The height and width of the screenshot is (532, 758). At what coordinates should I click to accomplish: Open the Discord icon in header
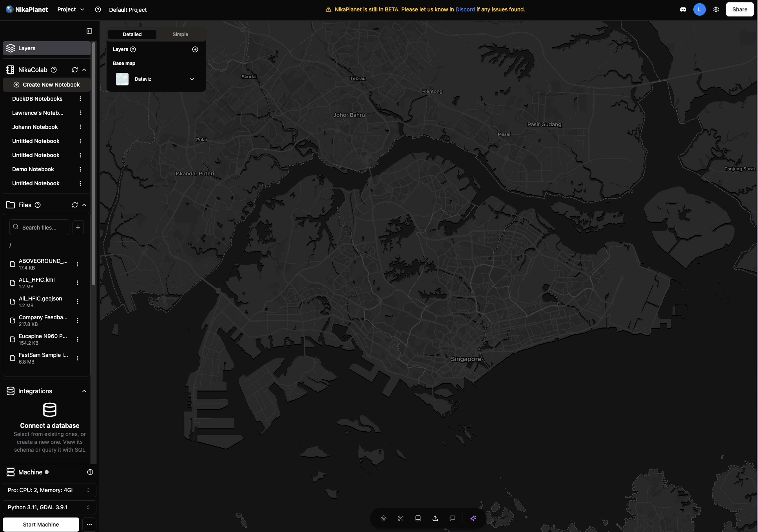pos(683,9)
